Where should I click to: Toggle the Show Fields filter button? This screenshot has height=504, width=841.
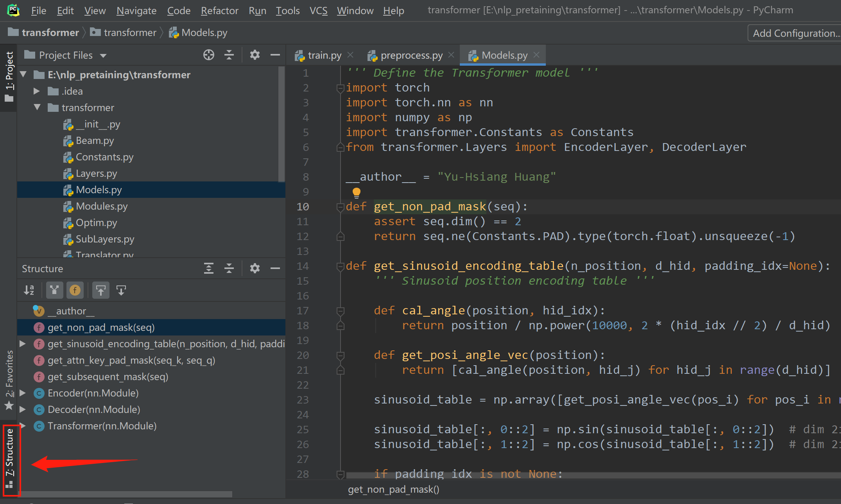(75, 290)
